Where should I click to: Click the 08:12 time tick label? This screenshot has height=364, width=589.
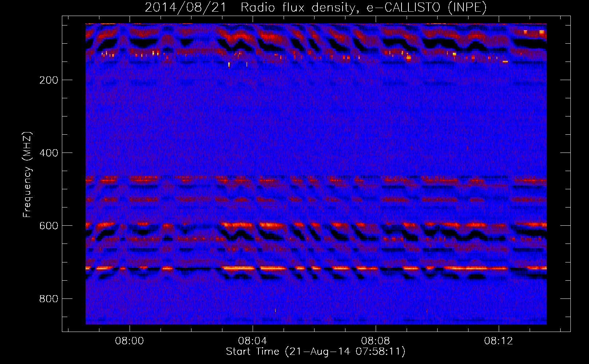coord(499,341)
